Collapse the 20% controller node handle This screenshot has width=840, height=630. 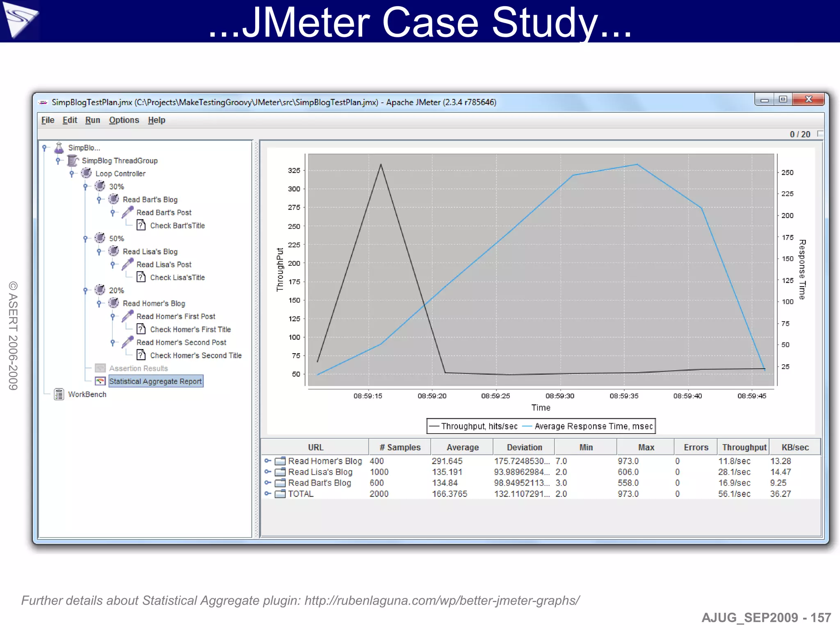[x=85, y=290]
